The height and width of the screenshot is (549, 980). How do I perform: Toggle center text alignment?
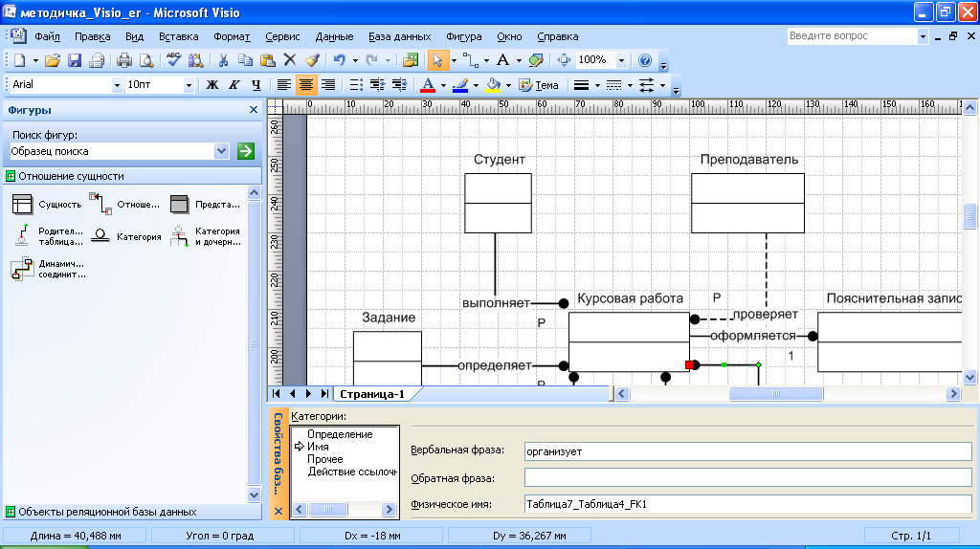[x=305, y=85]
